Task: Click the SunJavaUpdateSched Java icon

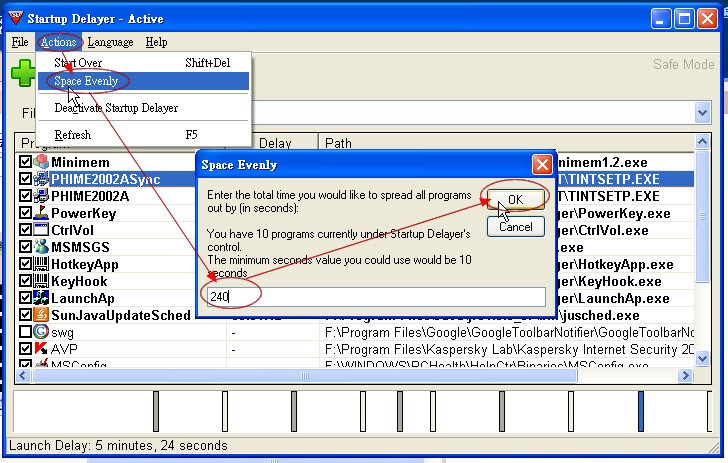Action: click(41, 315)
